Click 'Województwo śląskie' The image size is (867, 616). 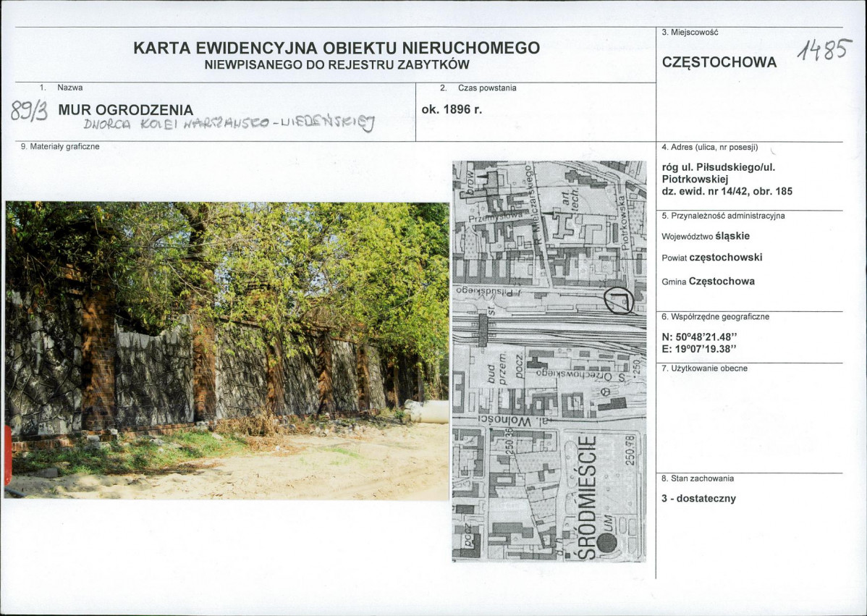pos(706,236)
